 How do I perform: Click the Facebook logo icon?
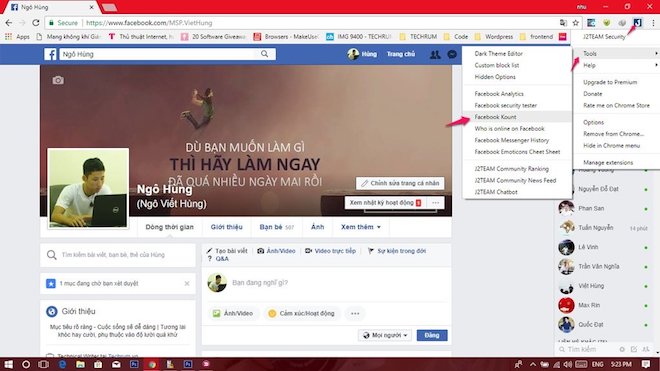click(x=51, y=54)
